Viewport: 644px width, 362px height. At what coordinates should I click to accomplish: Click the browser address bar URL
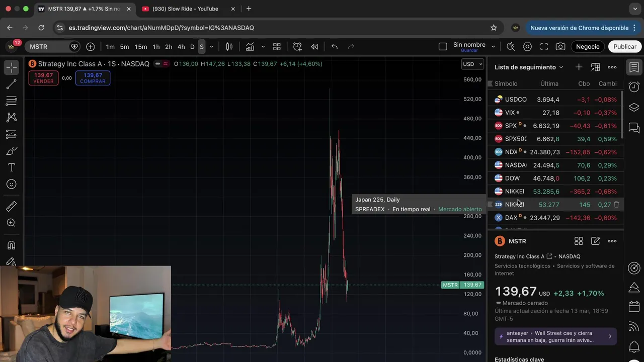161,28
